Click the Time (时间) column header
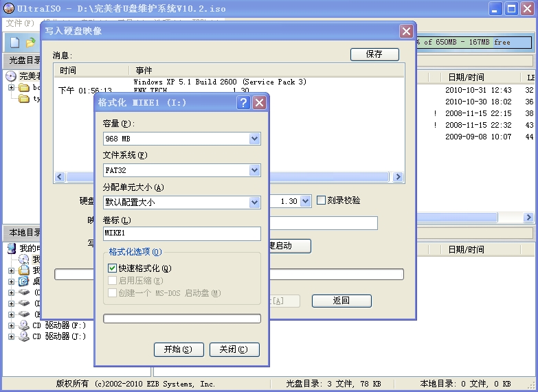538x392 pixels. click(91, 70)
